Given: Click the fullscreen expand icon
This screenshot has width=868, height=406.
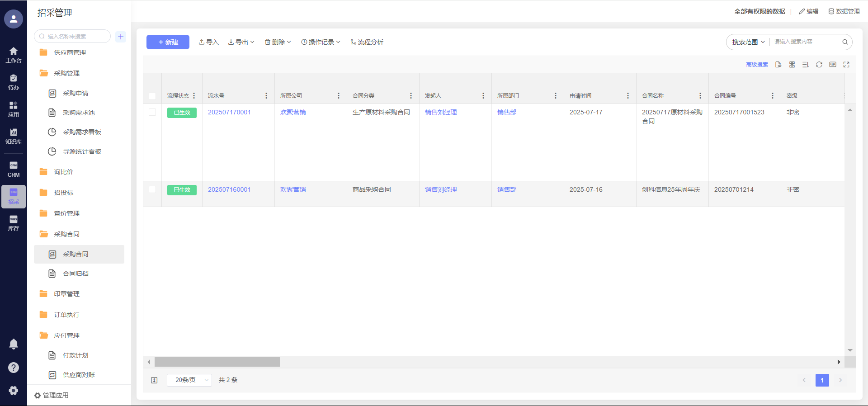Looking at the screenshot, I should coord(846,65).
